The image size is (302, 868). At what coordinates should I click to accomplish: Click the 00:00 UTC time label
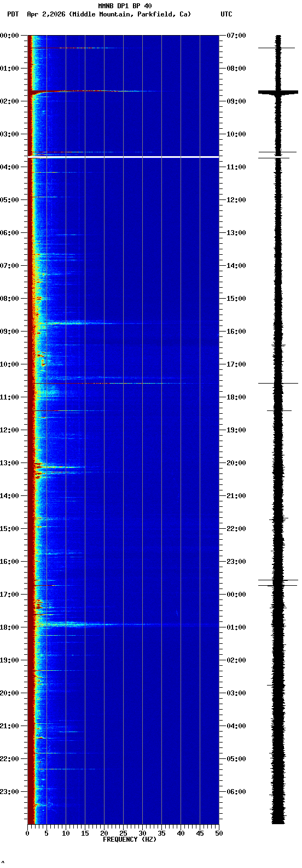pos(236,595)
